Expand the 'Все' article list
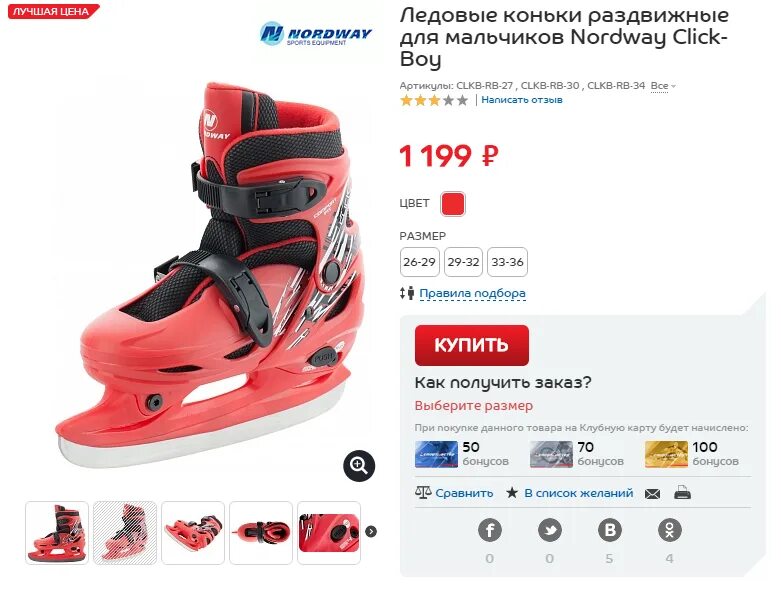The width and height of the screenshot is (781, 589). (x=663, y=86)
